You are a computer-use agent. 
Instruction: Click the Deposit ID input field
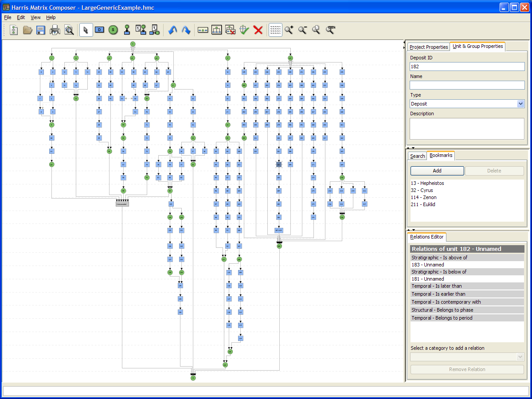pos(467,66)
